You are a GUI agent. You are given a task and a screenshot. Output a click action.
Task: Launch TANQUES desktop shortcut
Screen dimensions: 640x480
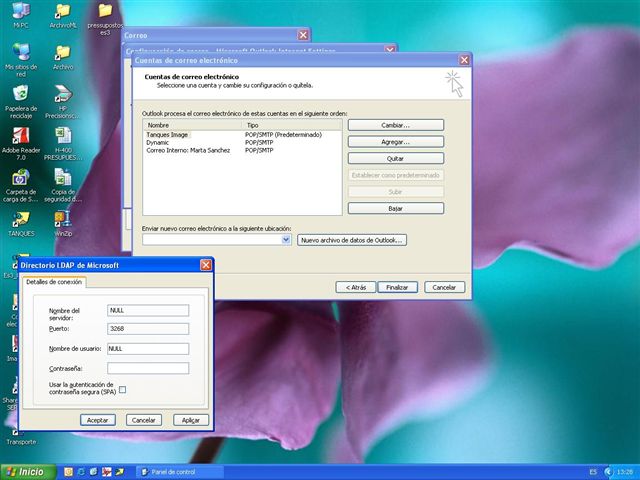pyautogui.click(x=21, y=223)
